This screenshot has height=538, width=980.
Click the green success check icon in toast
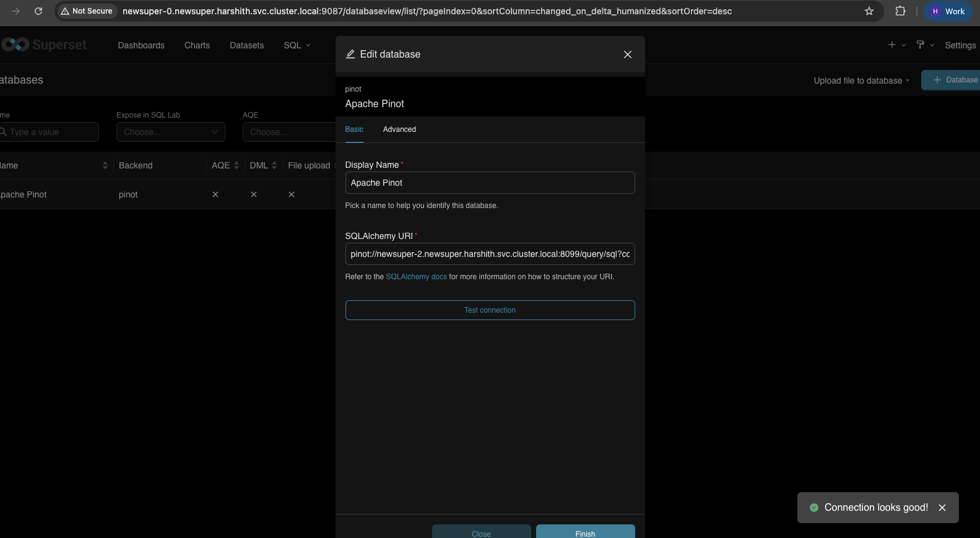814,508
